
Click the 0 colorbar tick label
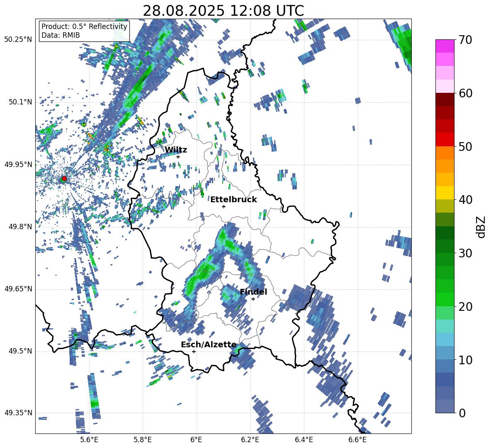(x=462, y=413)
